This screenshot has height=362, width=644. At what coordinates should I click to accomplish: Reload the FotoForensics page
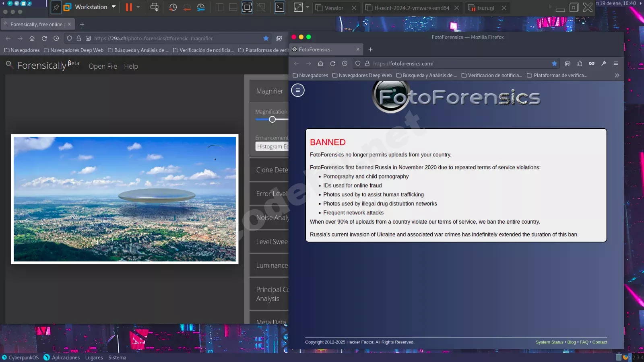(332, 64)
